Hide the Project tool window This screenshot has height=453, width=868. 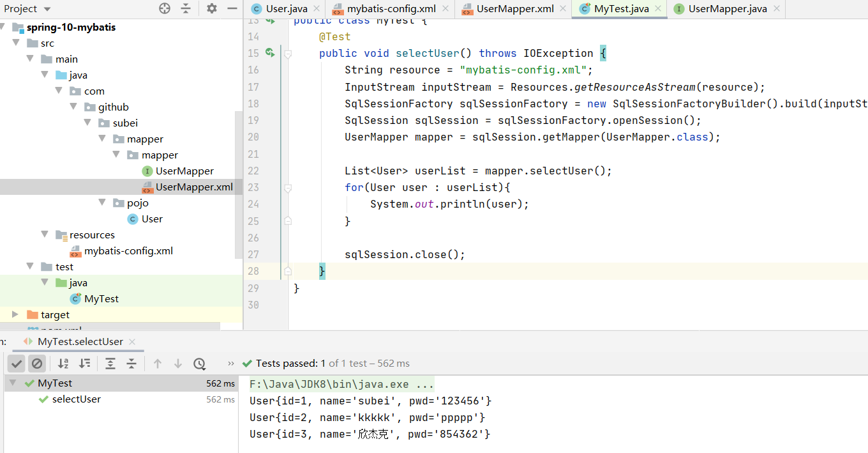coord(232,8)
